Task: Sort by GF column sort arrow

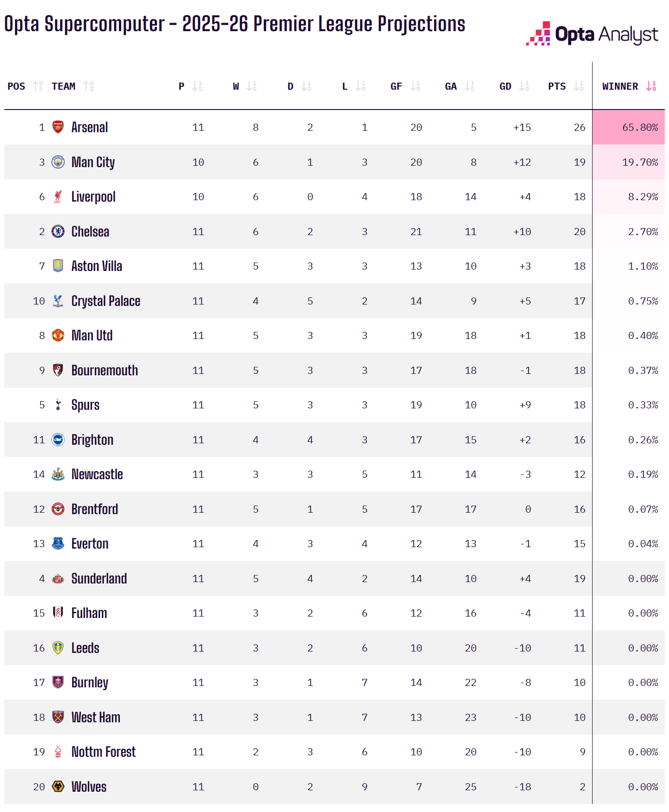Action: (415, 86)
